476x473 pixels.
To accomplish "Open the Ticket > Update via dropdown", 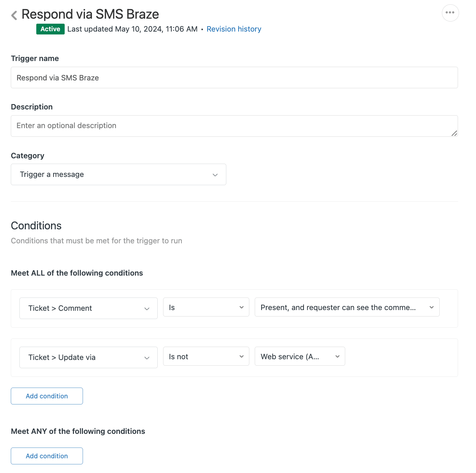I will tap(88, 357).
